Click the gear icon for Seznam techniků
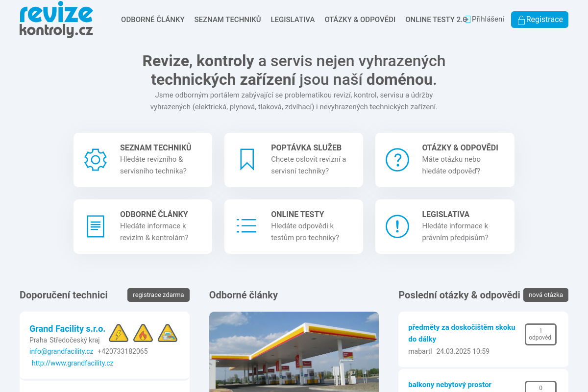This screenshot has height=392, width=588. (96, 160)
